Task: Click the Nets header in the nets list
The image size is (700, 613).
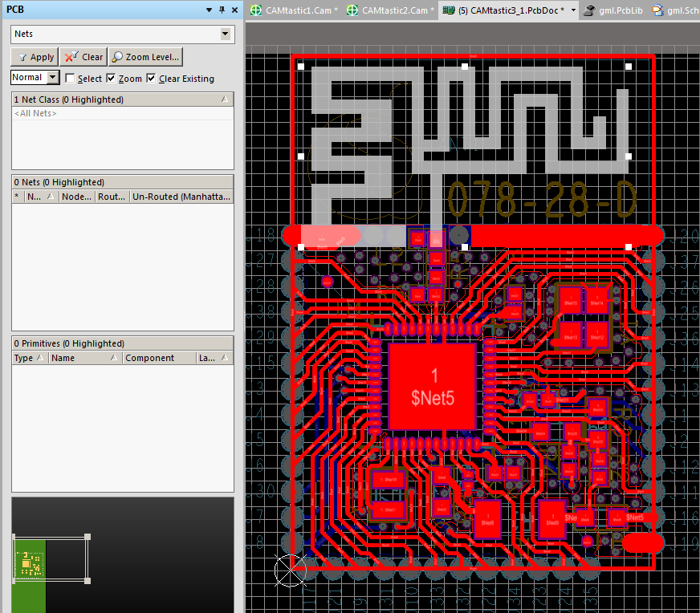Action: [x=122, y=182]
